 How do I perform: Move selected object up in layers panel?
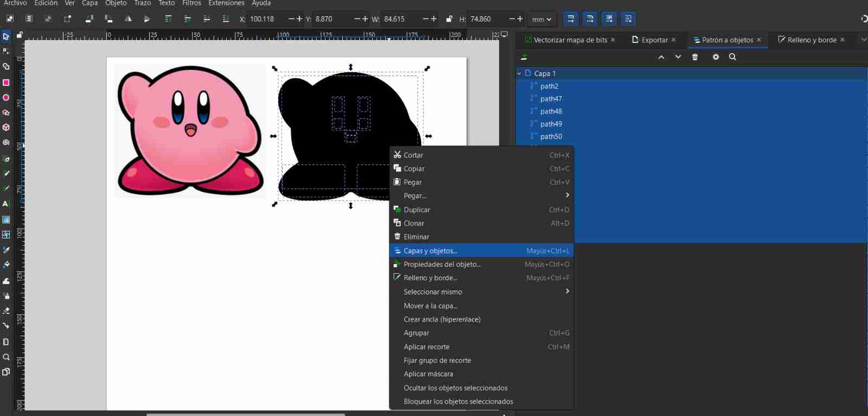click(661, 57)
